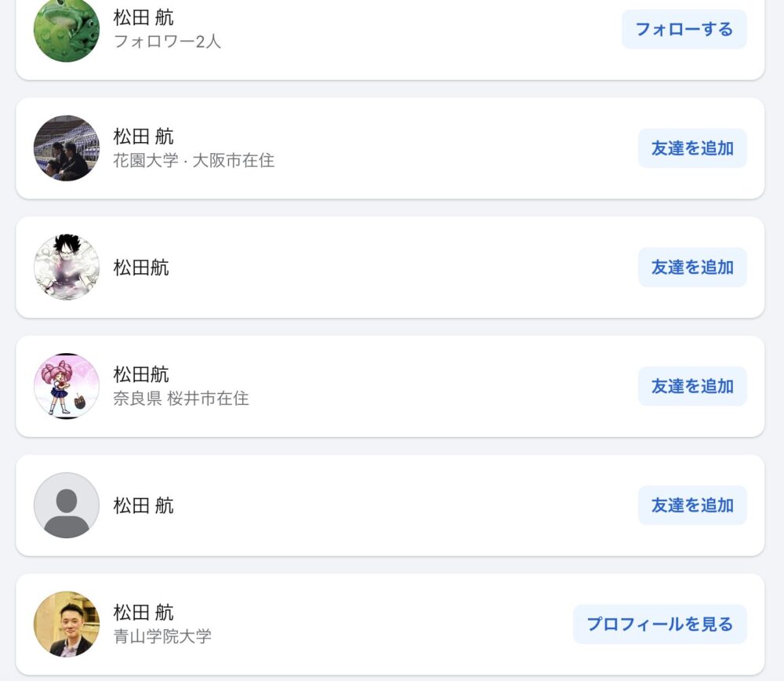Screen dimensions: 784x681
Task: Open name 松田 航 from 花園大学
Action: coord(143,136)
